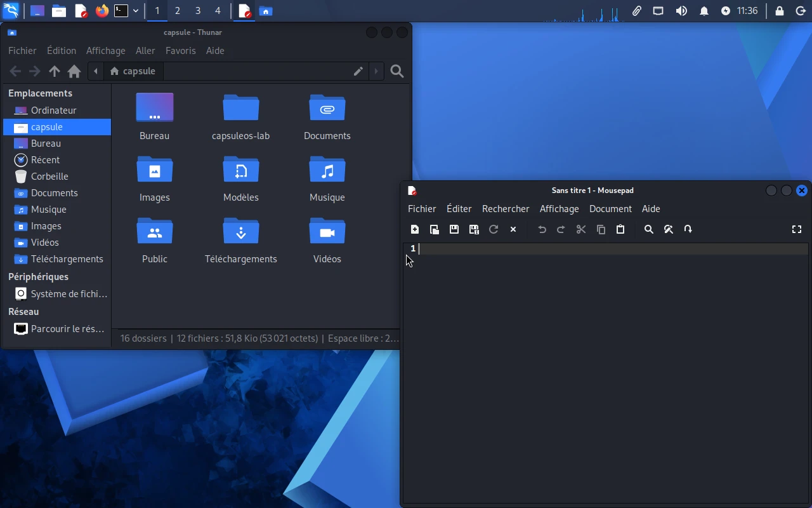Viewport: 812px width, 508px height.
Task: Click the notification bell in the panel
Action: (x=704, y=11)
